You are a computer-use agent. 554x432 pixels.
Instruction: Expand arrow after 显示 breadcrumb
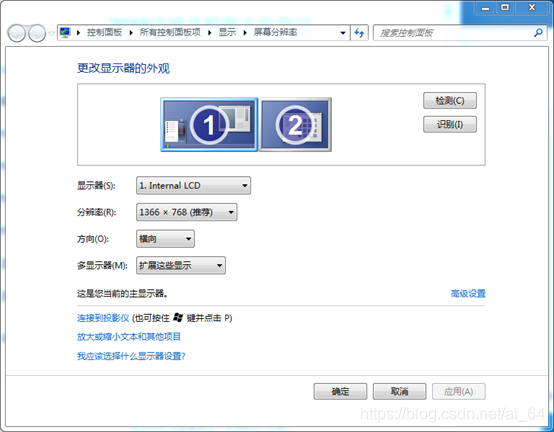coord(245,33)
